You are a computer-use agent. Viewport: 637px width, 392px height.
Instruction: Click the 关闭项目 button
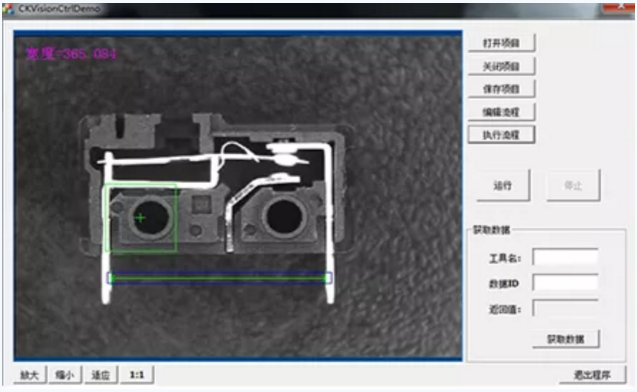click(501, 66)
